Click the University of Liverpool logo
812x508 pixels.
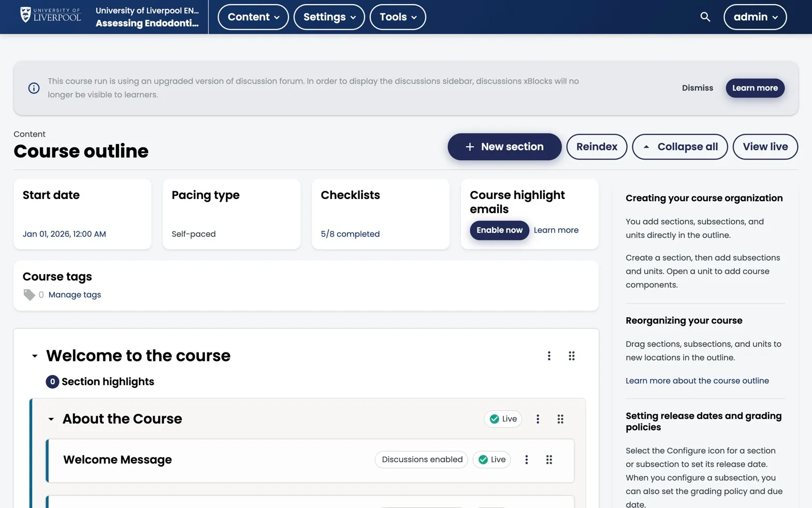pos(51,15)
